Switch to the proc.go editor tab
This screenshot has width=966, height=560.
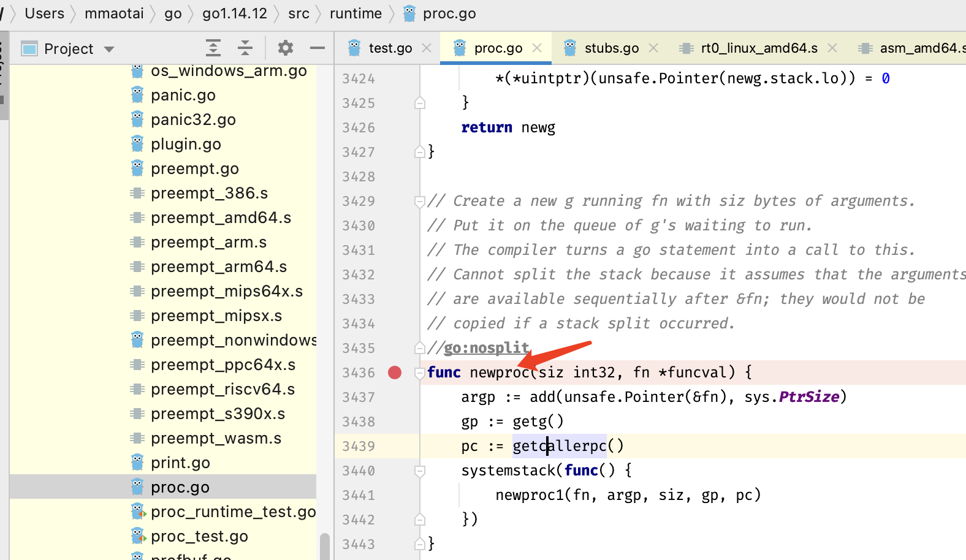498,48
